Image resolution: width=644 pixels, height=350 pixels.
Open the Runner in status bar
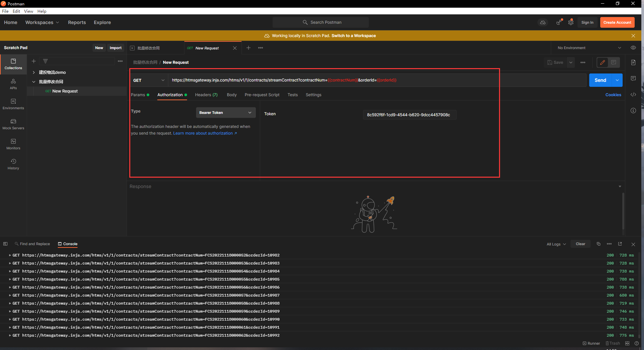591,343
